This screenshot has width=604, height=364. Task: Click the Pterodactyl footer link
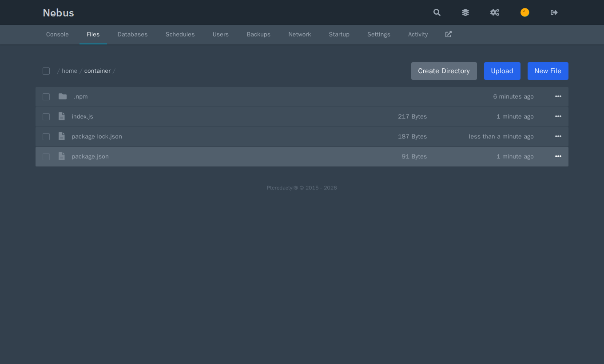pos(282,188)
